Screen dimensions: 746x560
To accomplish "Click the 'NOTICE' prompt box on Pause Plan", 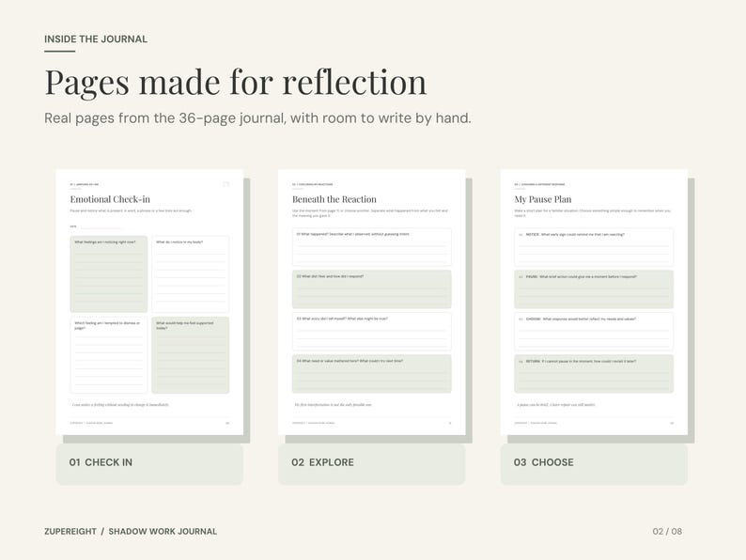I will point(594,247).
